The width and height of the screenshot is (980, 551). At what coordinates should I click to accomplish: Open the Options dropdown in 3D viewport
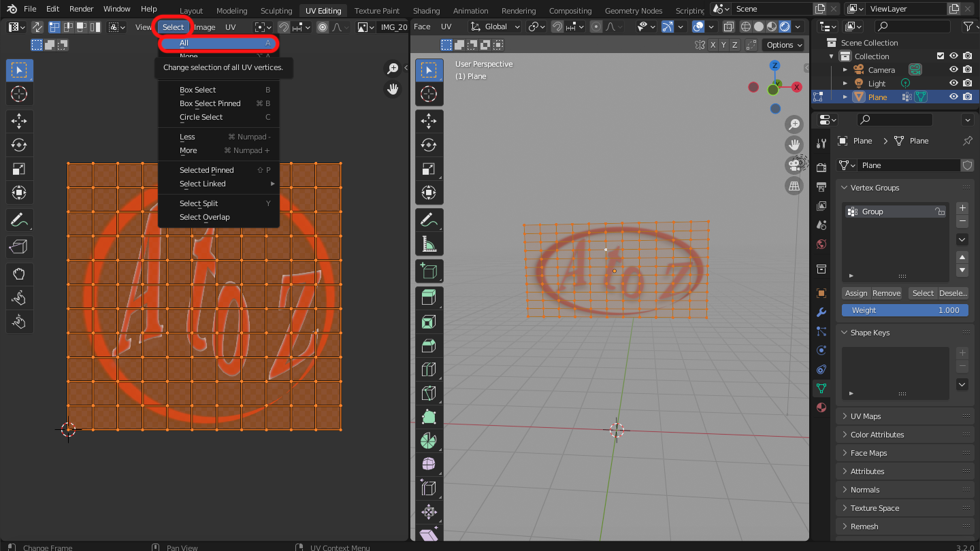click(x=784, y=45)
